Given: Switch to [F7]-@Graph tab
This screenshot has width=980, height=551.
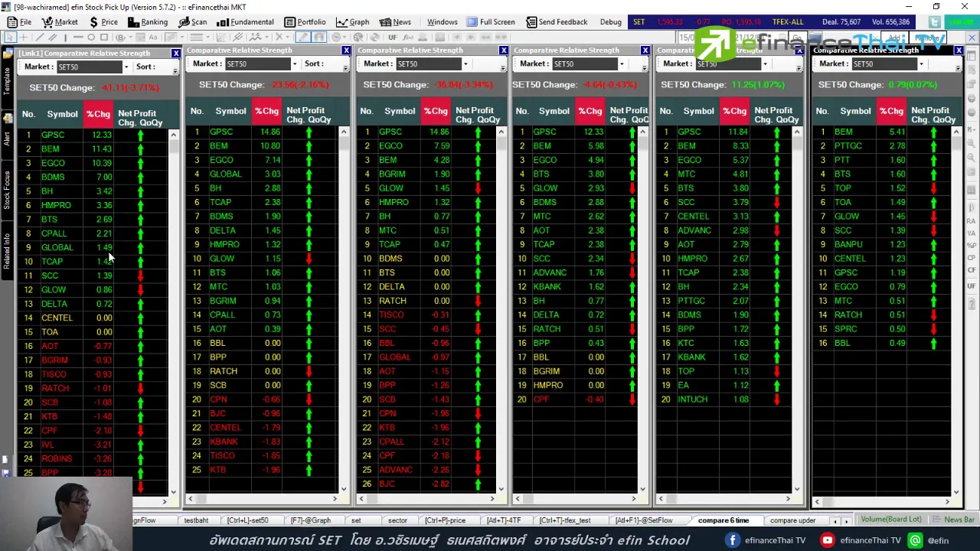Looking at the screenshot, I should pos(310,520).
